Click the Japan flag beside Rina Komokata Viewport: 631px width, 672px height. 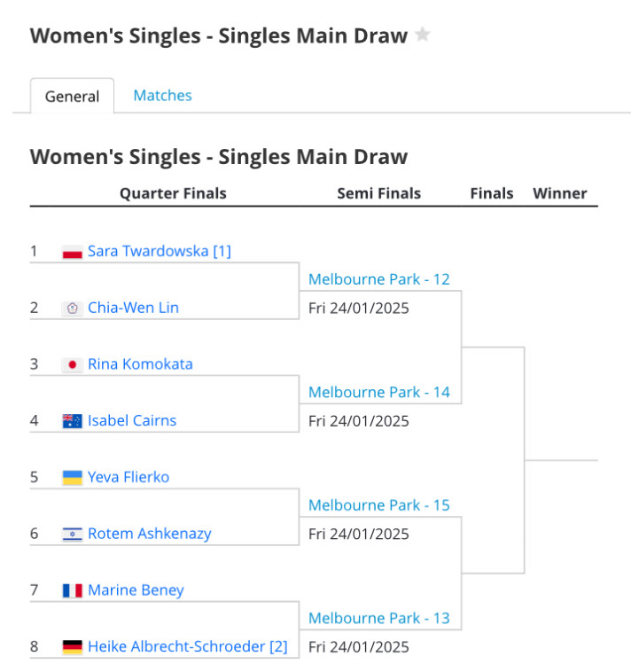tap(72, 364)
